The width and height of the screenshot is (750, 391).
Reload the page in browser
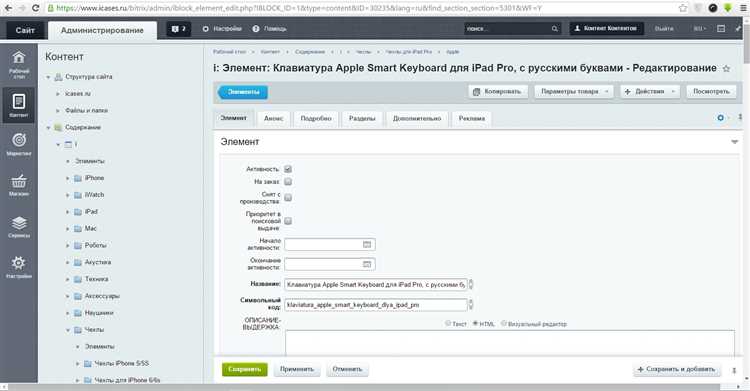[35, 8]
